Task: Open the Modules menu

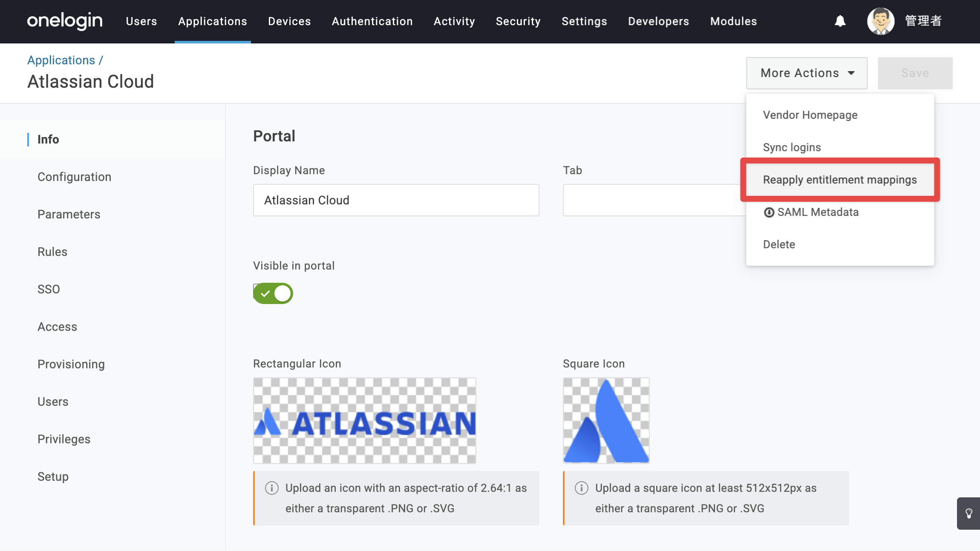Action: tap(734, 21)
